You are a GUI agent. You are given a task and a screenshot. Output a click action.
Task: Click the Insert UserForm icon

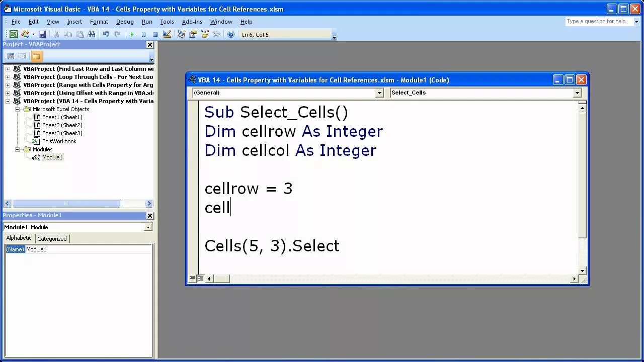coord(25,34)
